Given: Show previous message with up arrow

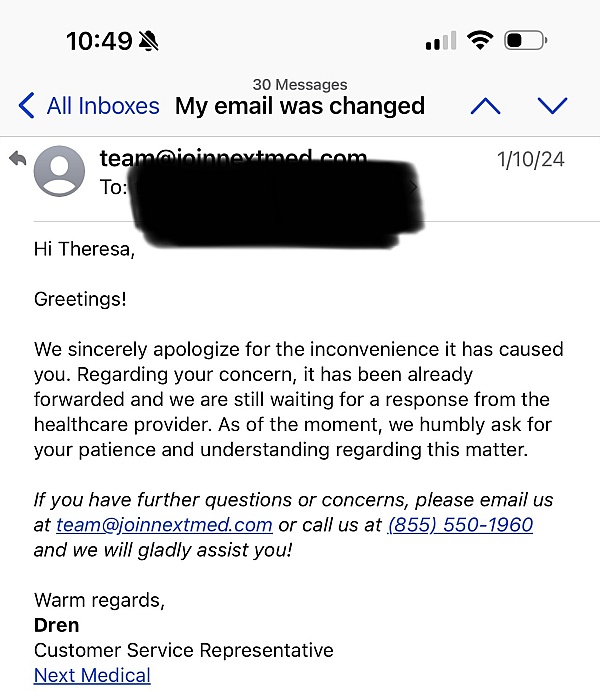Looking at the screenshot, I should (485, 106).
